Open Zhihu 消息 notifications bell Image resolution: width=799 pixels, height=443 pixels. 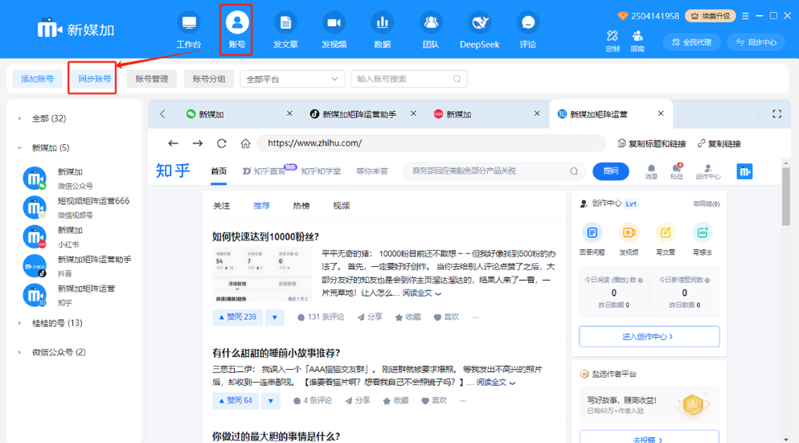(x=651, y=171)
